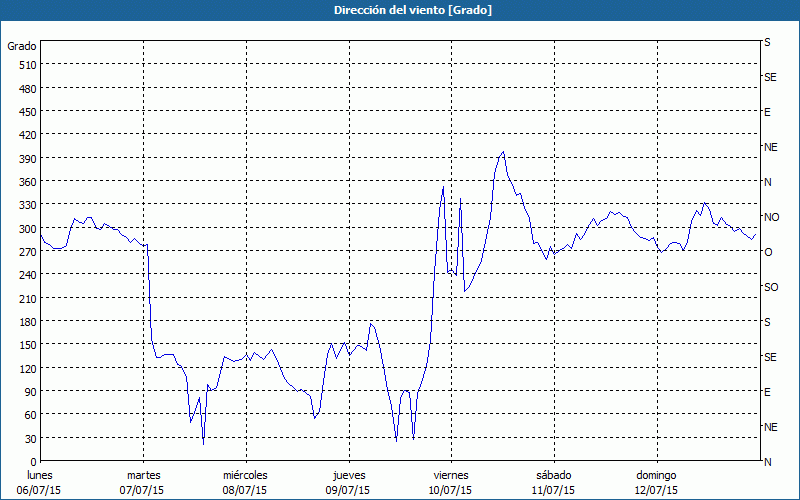Screen dimensions: 800x500
Task: Click the "NO" compass label on right axis
Action: 771,217
